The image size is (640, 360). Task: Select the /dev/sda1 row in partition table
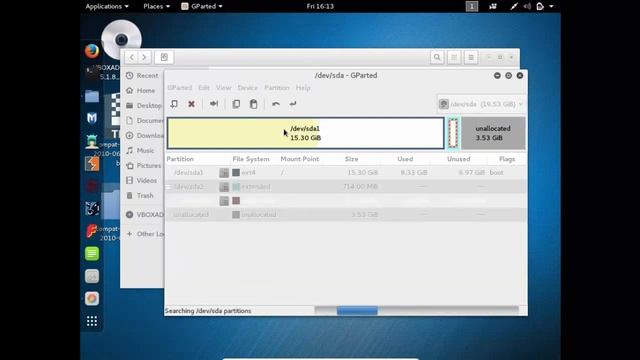(346, 173)
